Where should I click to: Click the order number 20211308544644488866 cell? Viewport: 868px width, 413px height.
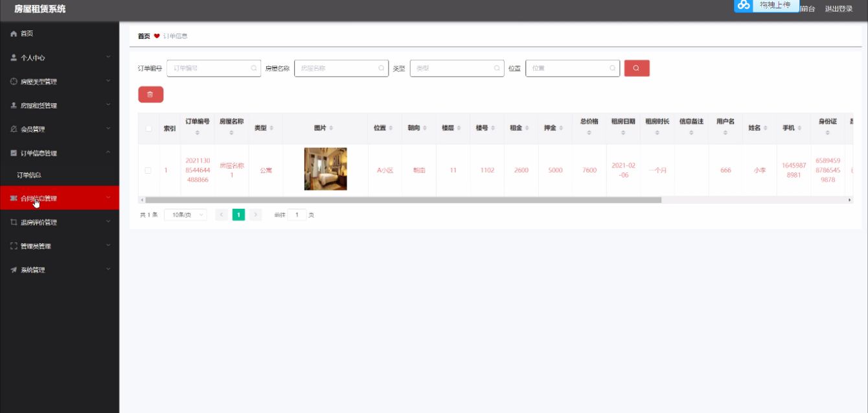tap(198, 171)
